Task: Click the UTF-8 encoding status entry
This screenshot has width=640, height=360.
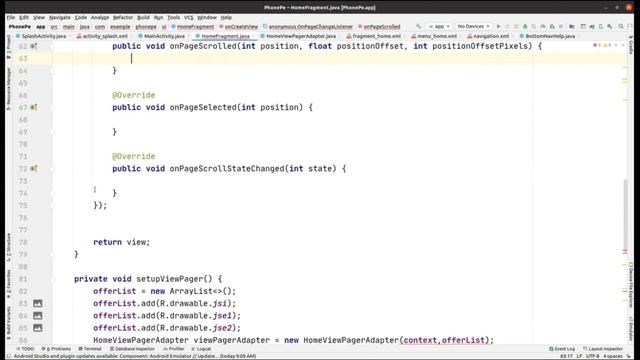Action: coord(592,356)
